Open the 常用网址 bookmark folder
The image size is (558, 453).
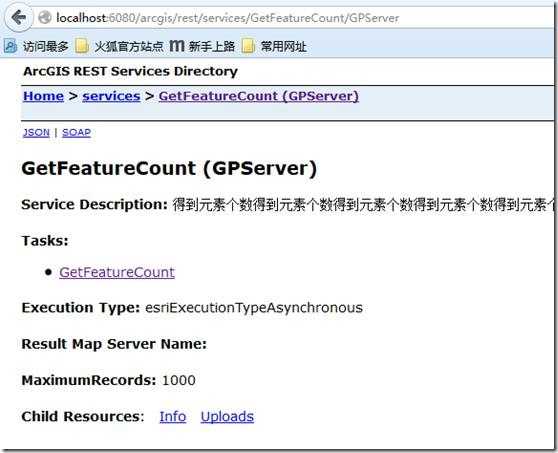click(274, 46)
